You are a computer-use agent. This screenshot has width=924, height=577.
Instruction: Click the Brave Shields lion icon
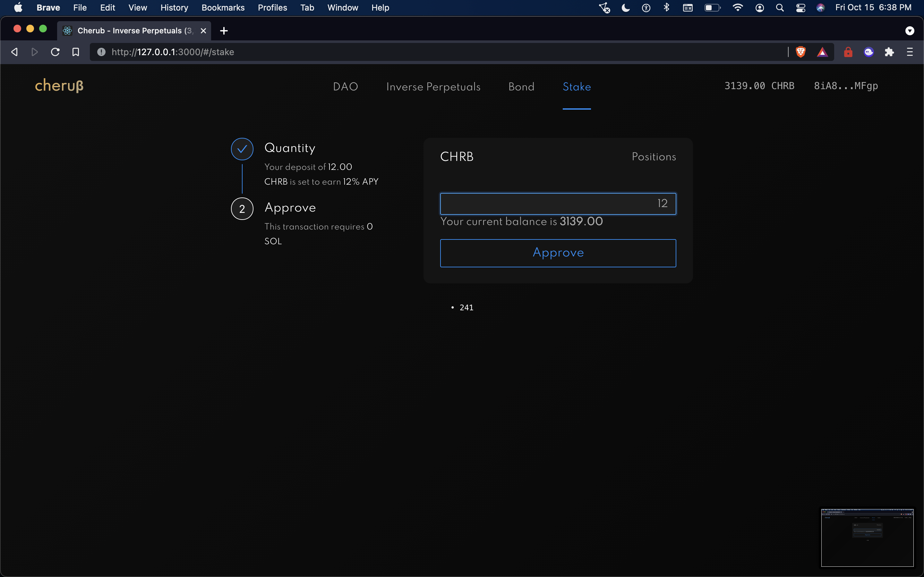tap(801, 52)
